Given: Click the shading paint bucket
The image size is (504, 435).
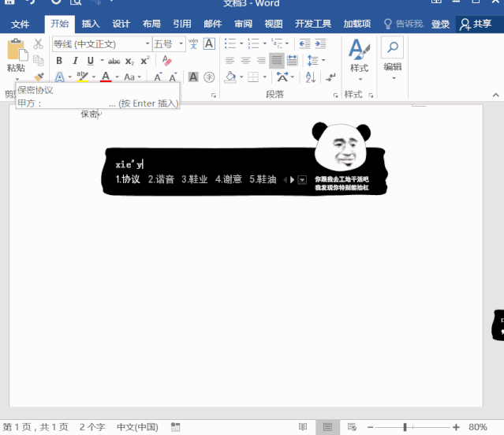Looking at the screenshot, I should click(230, 77).
